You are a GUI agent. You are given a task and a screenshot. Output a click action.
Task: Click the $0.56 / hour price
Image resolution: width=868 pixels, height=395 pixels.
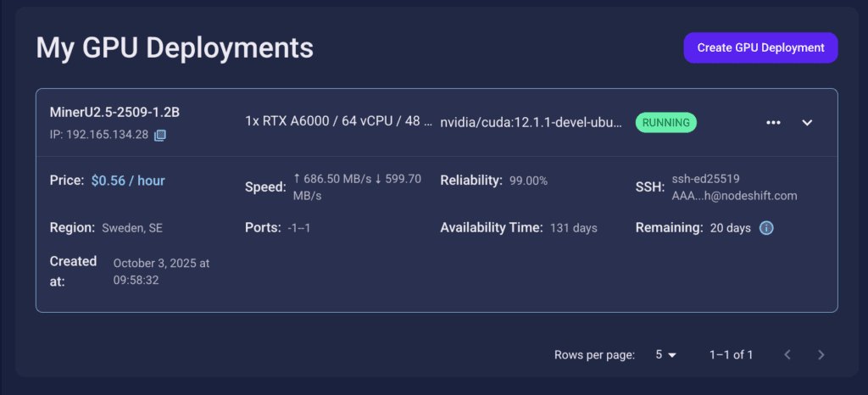tap(128, 181)
